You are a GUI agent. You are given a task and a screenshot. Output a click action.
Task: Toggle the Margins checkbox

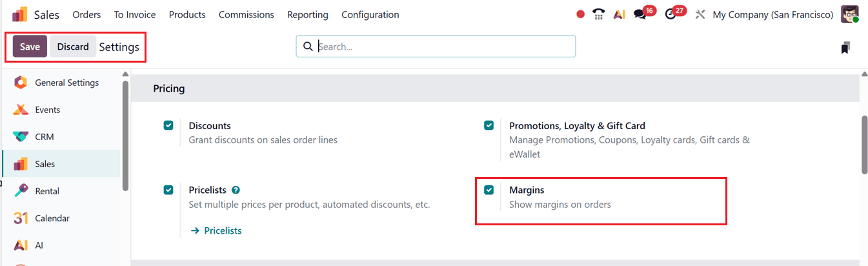point(489,190)
